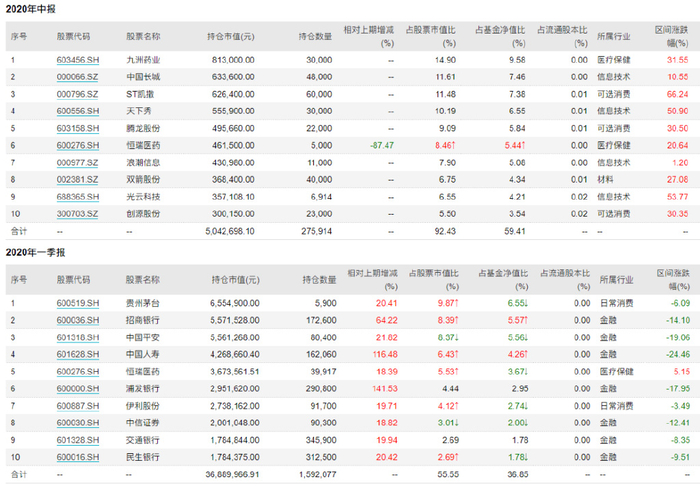Click 持仓数量 header in 2020年一季报 table
The height and width of the screenshot is (486, 700).
(x=319, y=280)
